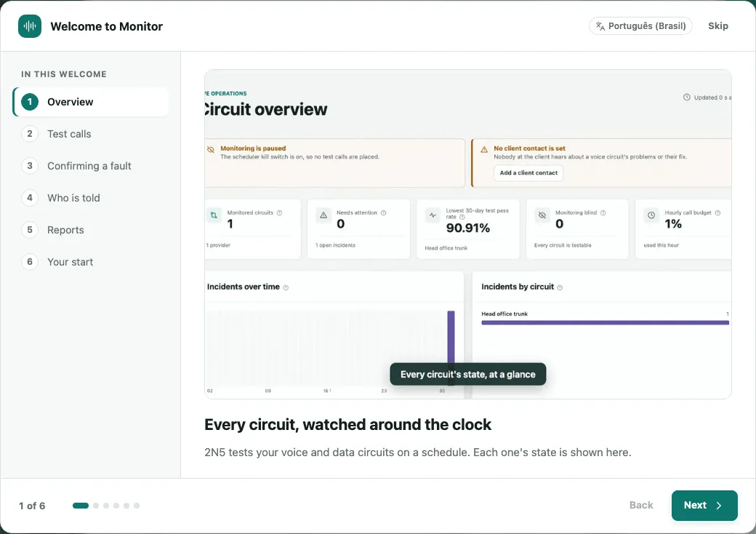This screenshot has width=756, height=534.
Task: Click the No client contact warning triangle icon
Action: pos(484,150)
